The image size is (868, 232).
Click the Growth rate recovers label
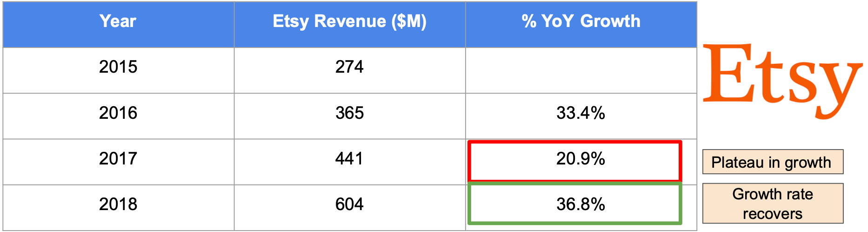[x=773, y=204]
